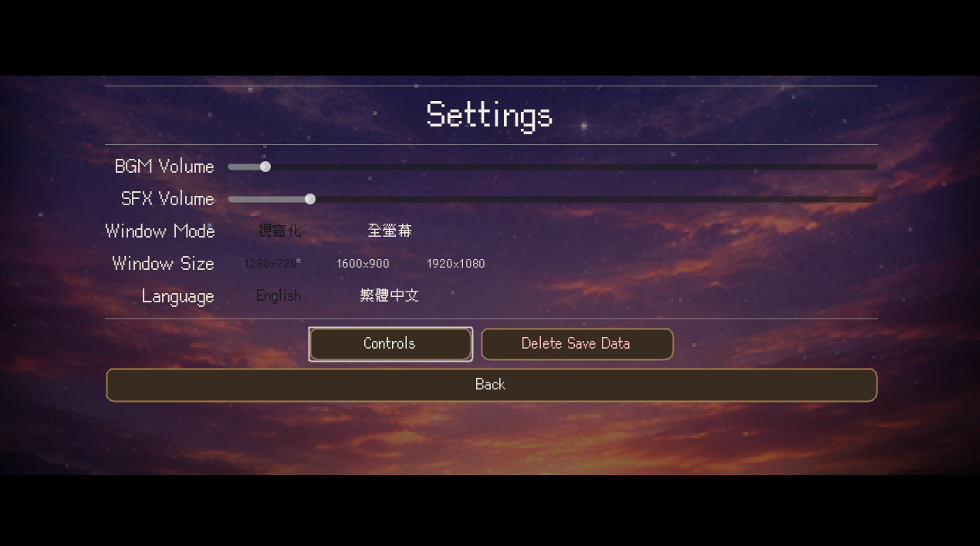Choose the 1920x1080 window size
Image resolution: width=980 pixels, height=546 pixels.
[456, 264]
